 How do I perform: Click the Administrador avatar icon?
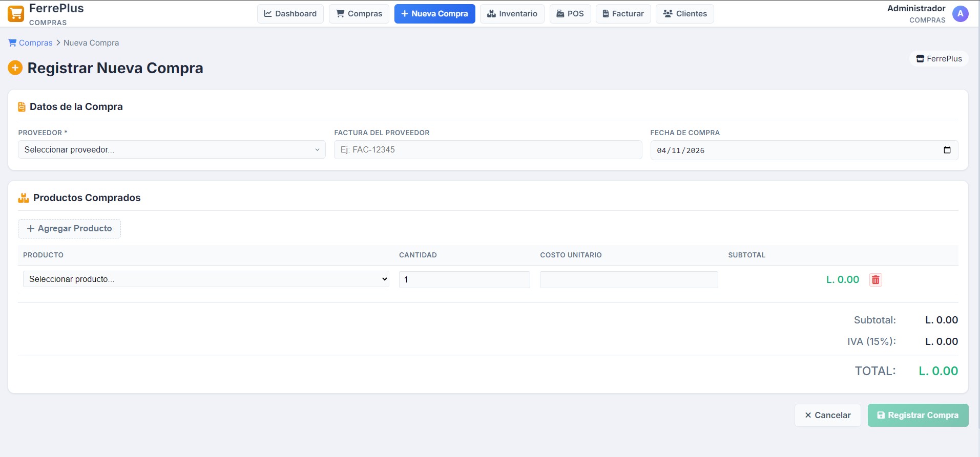tap(960, 14)
